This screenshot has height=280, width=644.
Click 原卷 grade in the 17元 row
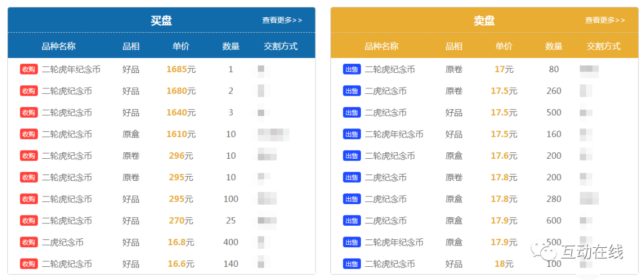click(454, 69)
